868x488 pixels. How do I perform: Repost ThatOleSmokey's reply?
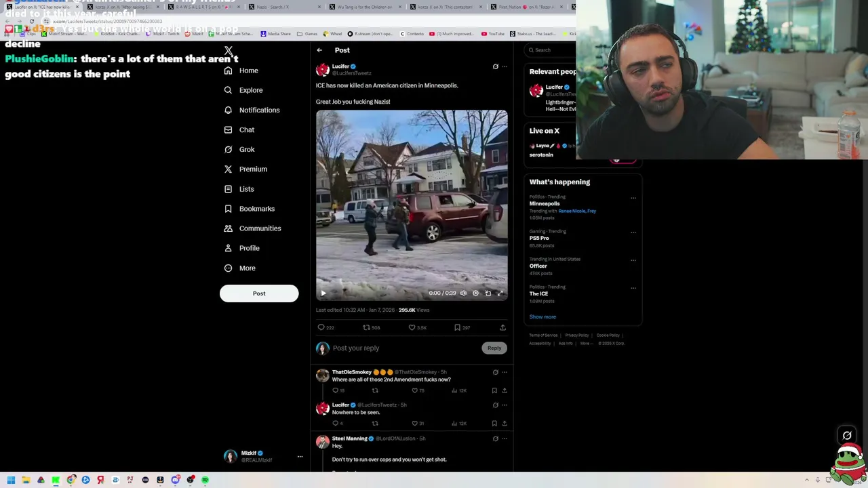point(374,390)
